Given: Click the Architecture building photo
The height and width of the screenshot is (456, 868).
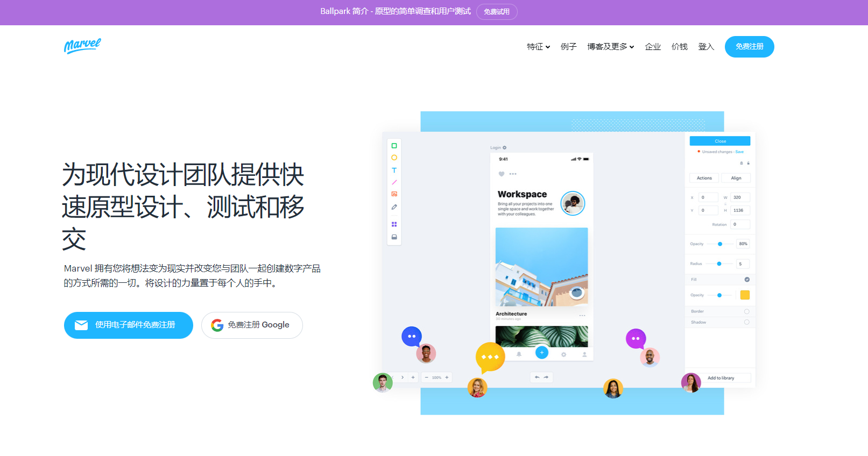Looking at the screenshot, I should click(542, 267).
